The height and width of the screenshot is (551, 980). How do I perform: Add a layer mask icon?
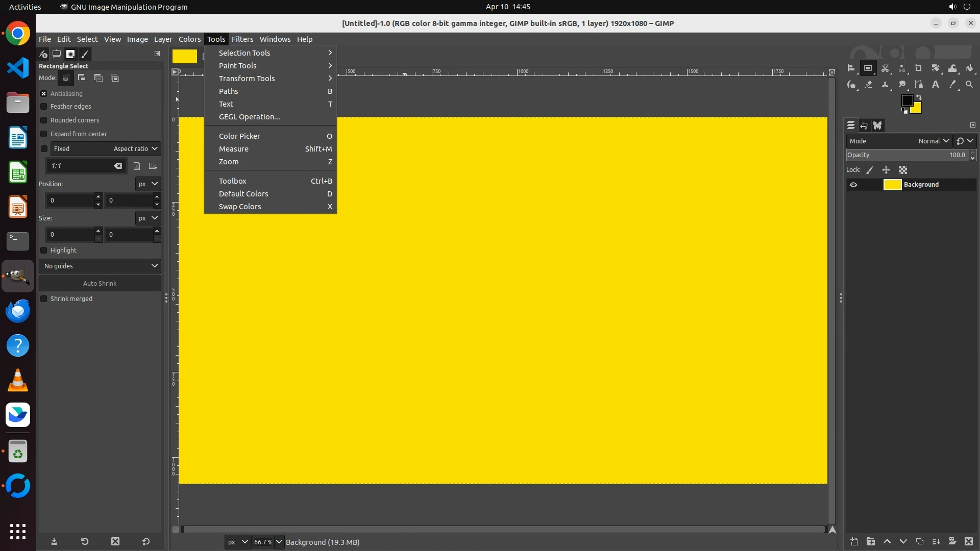[x=952, y=542]
